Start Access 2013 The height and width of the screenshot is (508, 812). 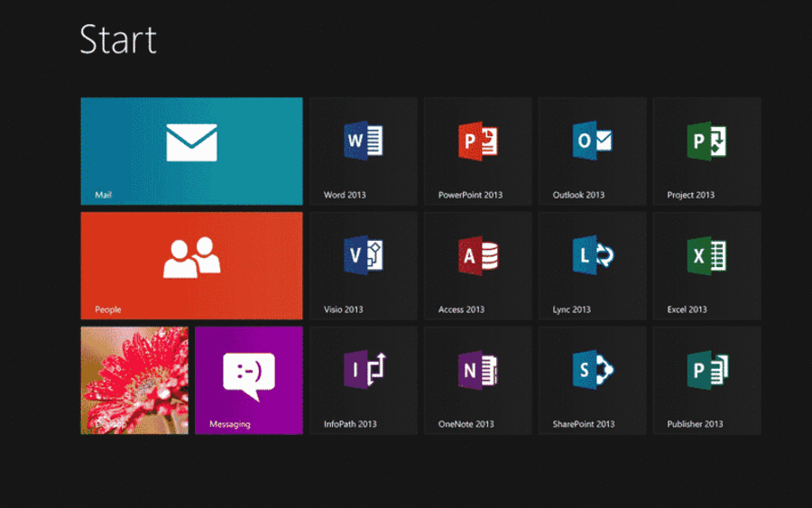[478, 265]
